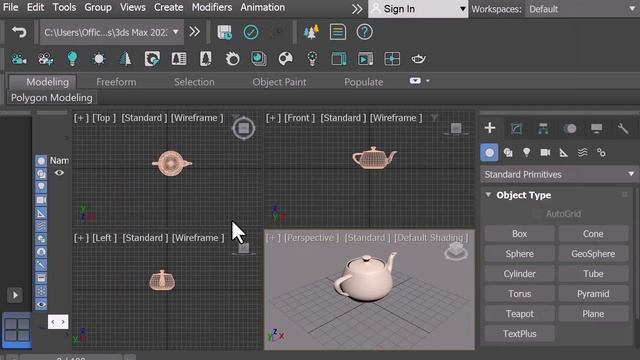Image resolution: width=640 pixels, height=360 pixels.
Task: Click the render frame window icon
Action: tap(365, 59)
